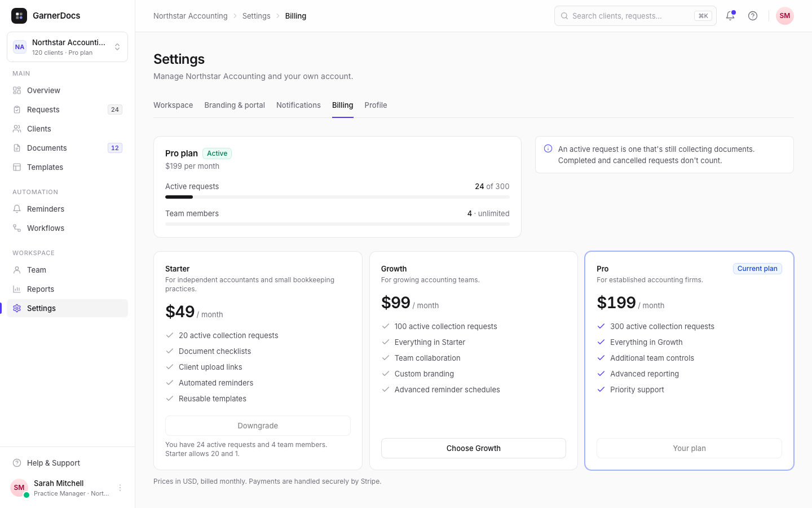This screenshot has width=812, height=508.
Task: Expand the Northstar Accounting workspace switcher
Action: click(67, 47)
